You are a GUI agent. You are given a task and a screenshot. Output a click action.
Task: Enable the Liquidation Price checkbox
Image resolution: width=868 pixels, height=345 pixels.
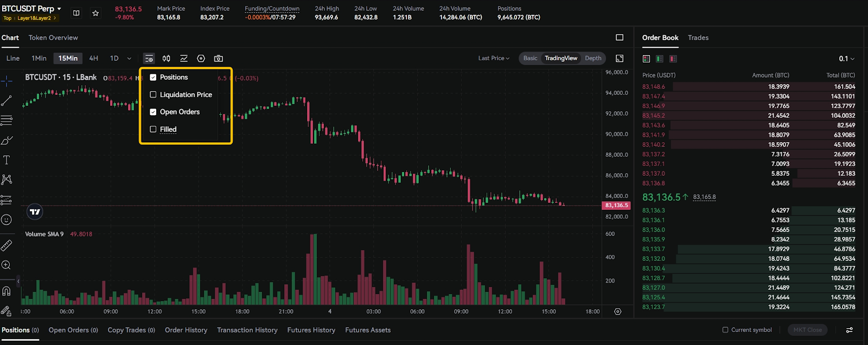[x=153, y=95]
